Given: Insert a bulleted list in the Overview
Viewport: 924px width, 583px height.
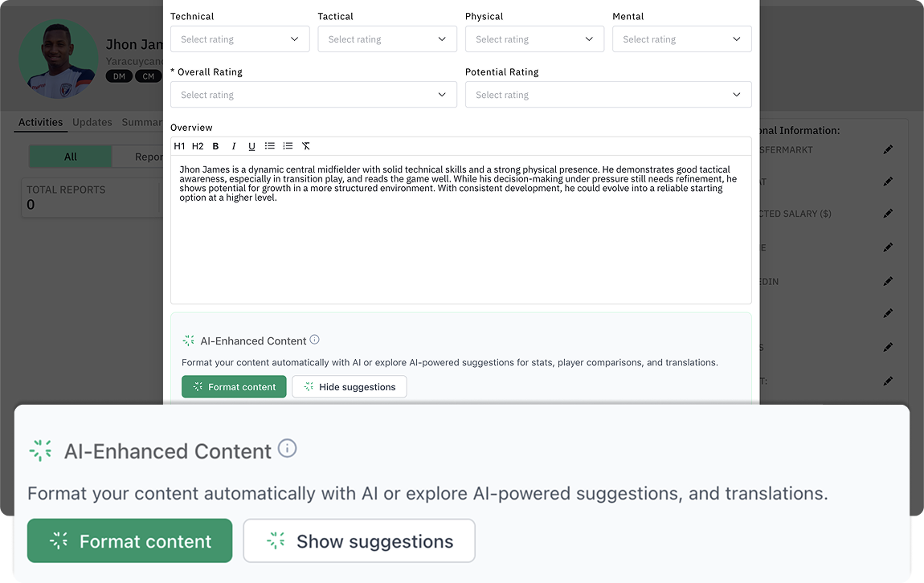Looking at the screenshot, I should [270, 146].
